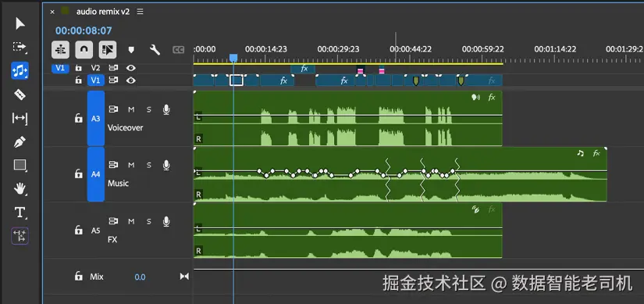Screen dimensions: 644x304
Task: Select the Slip tool
Action: tap(20, 119)
